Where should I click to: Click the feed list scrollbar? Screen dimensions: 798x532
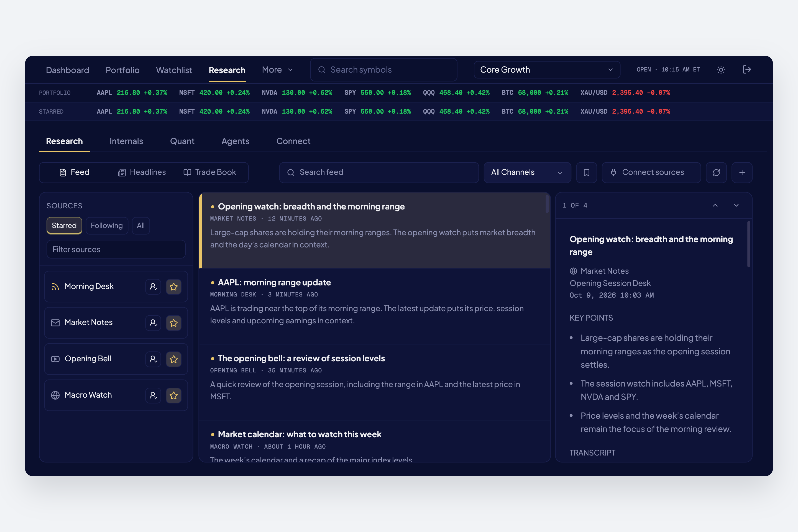click(547, 204)
